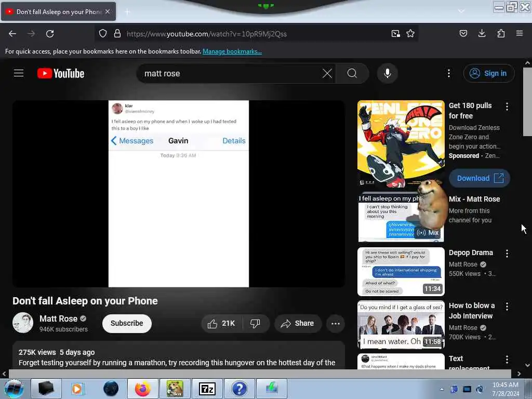This screenshot has height=399, width=532.
Task: Expand the list all tabs chevron
Action: point(461,11)
